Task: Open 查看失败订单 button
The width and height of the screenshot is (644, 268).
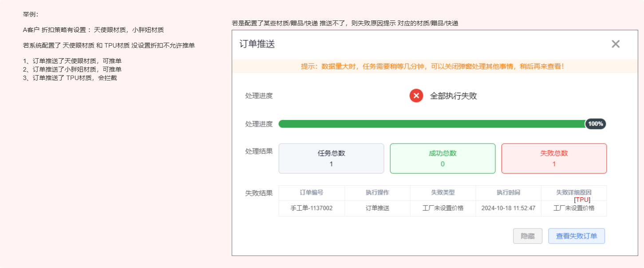Action: point(576,236)
